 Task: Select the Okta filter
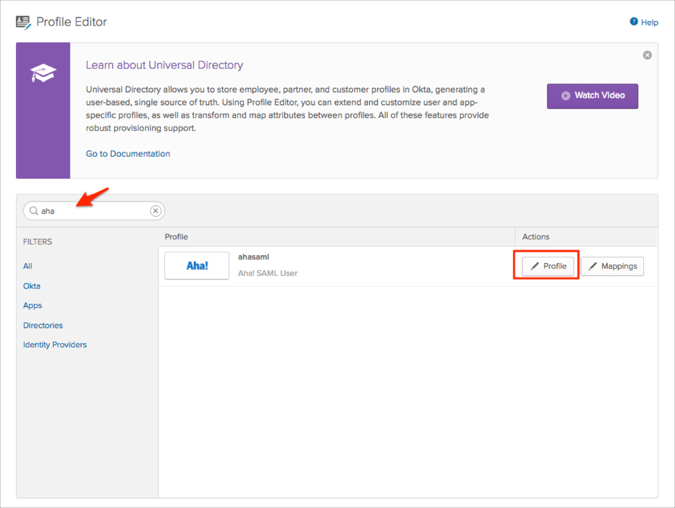(32, 286)
